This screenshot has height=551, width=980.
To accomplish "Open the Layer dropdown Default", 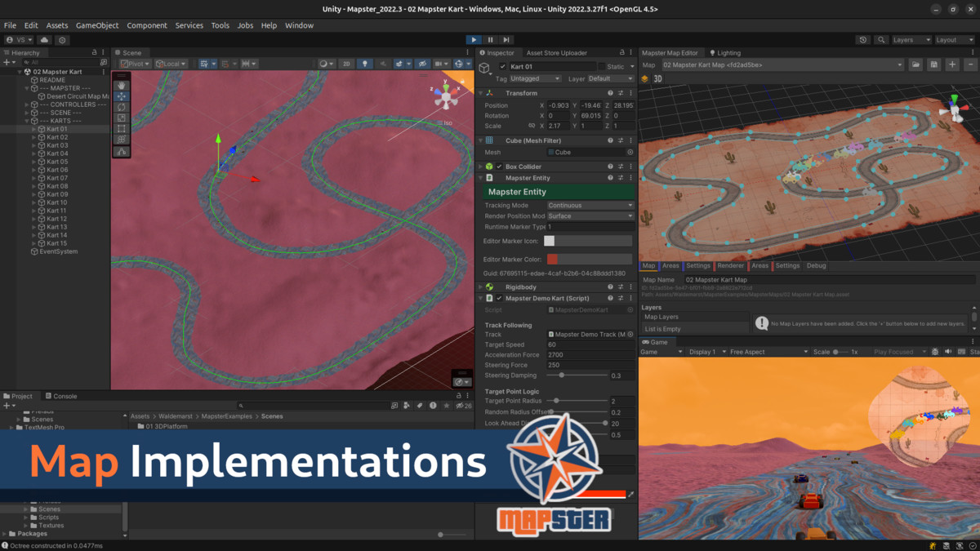I will coord(611,78).
